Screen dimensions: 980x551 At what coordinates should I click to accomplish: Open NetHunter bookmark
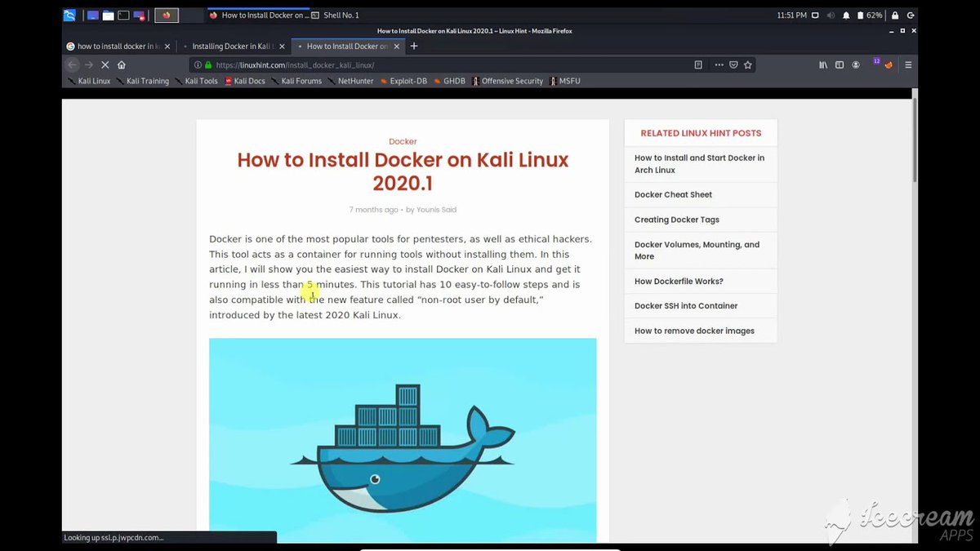click(x=350, y=81)
